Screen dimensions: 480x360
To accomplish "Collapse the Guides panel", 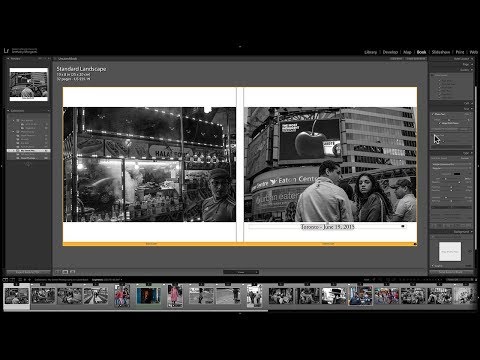I will pos(472,70).
